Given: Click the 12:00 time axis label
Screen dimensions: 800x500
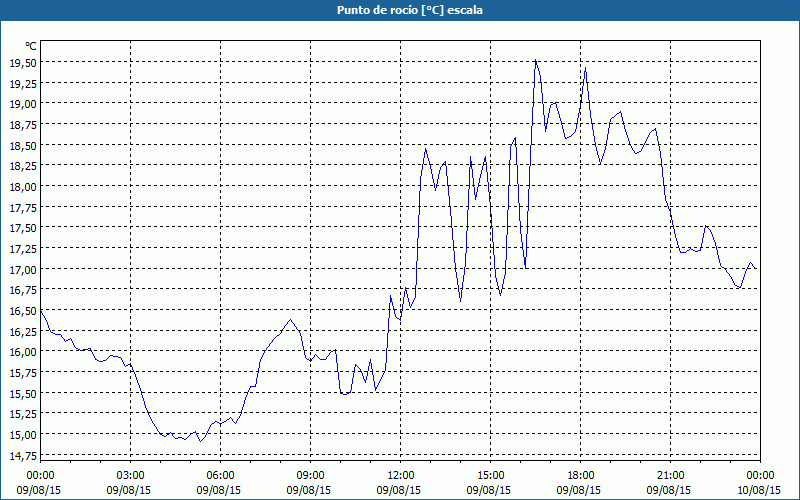Looking at the screenshot, I should [x=401, y=476].
